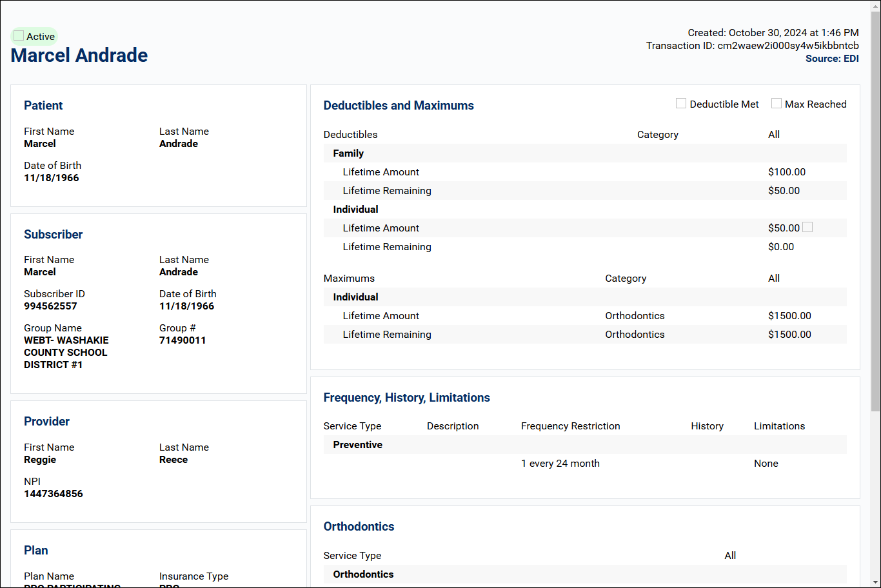Viewport: 881px width, 588px height.
Task: Select the Family deductible row
Action: click(348, 153)
